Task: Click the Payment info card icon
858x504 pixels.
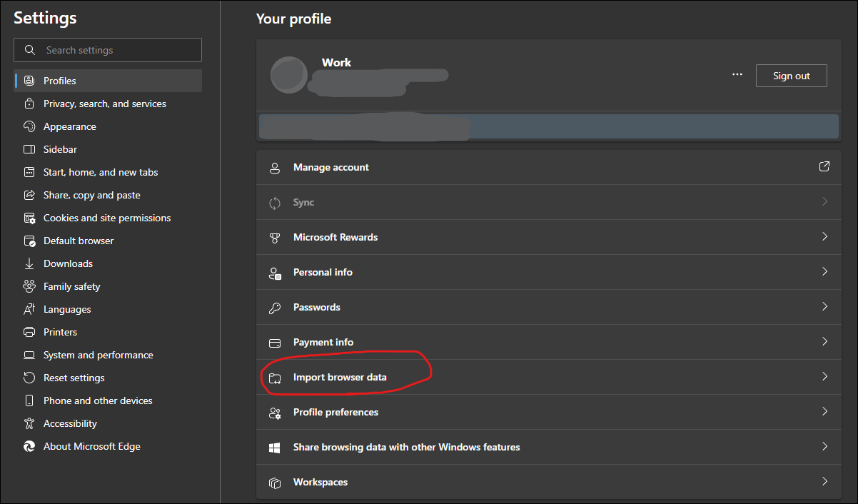Action: tap(275, 343)
